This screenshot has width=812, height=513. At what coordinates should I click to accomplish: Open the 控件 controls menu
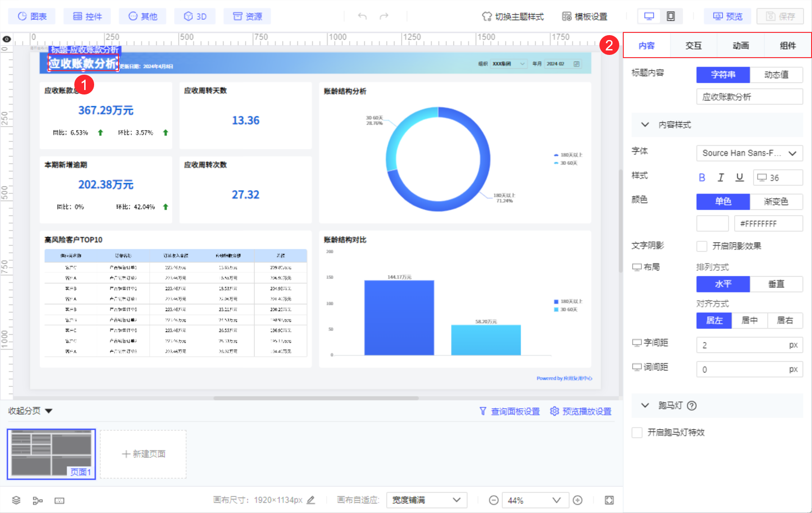click(x=87, y=17)
